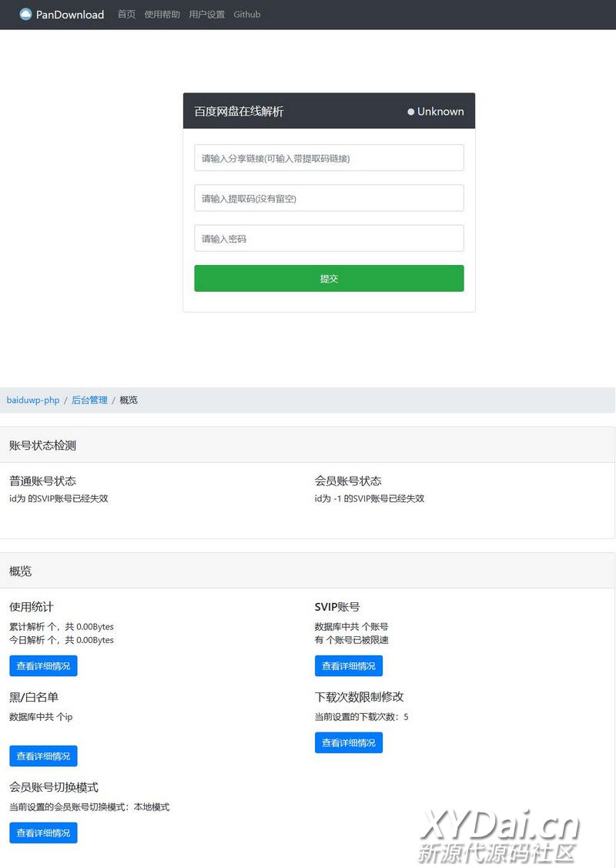
Task: Open the Github navbar link
Action: point(246,15)
